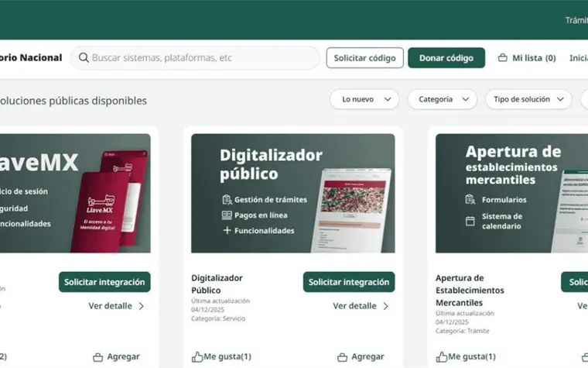Open the Tipo de solución dropdown
This screenshot has width=588, height=368.
click(x=528, y=99)
